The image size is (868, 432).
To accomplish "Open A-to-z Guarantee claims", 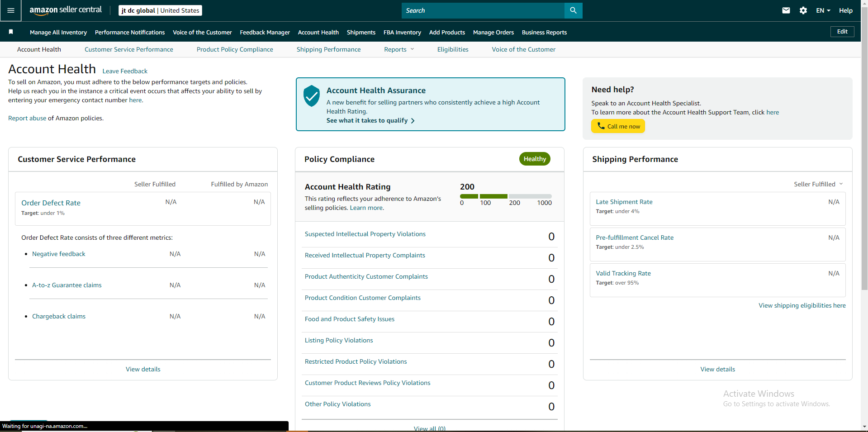I will (x=67, y=285).
